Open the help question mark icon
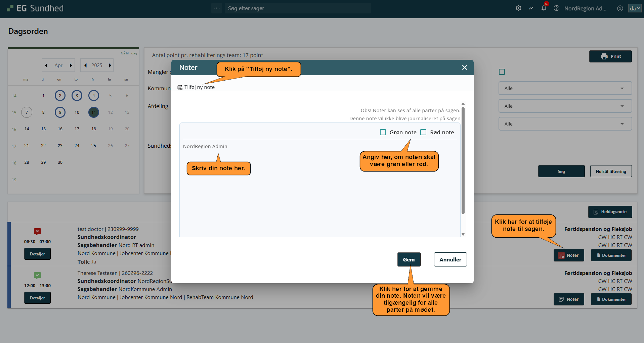This screenshot has width=644, height=343. pos(557,8)
